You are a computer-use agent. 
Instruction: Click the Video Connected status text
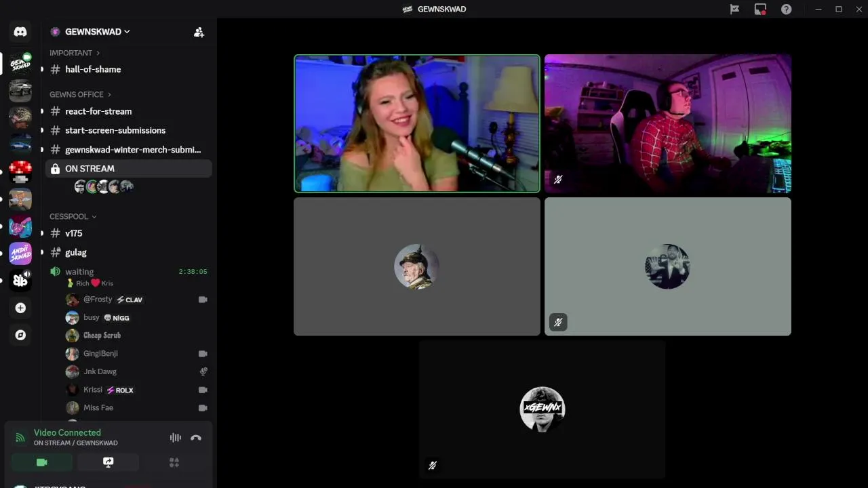[x=67, y=432]
